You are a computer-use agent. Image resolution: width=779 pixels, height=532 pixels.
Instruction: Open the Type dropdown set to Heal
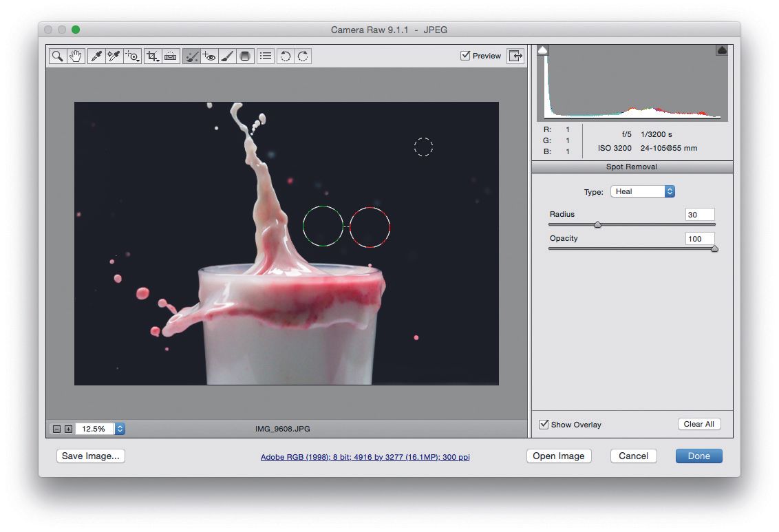642,191
